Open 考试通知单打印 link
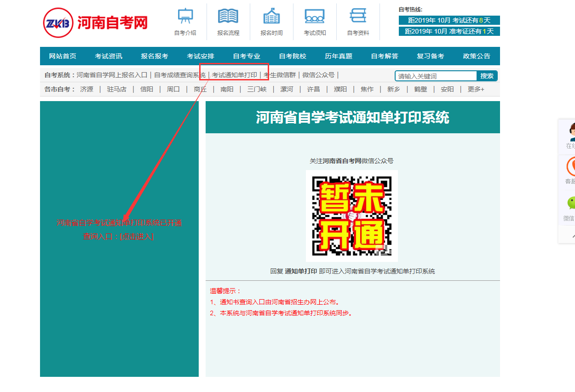575x392 pixels. pyautogui.click(x=234, y=75)
